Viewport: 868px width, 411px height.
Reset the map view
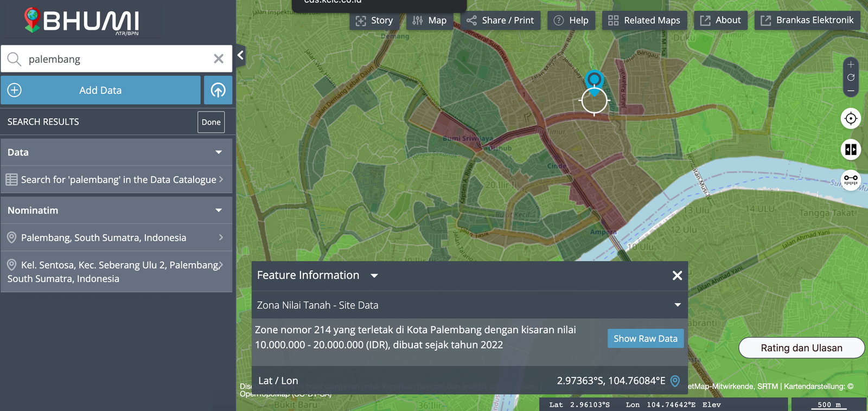851,78
